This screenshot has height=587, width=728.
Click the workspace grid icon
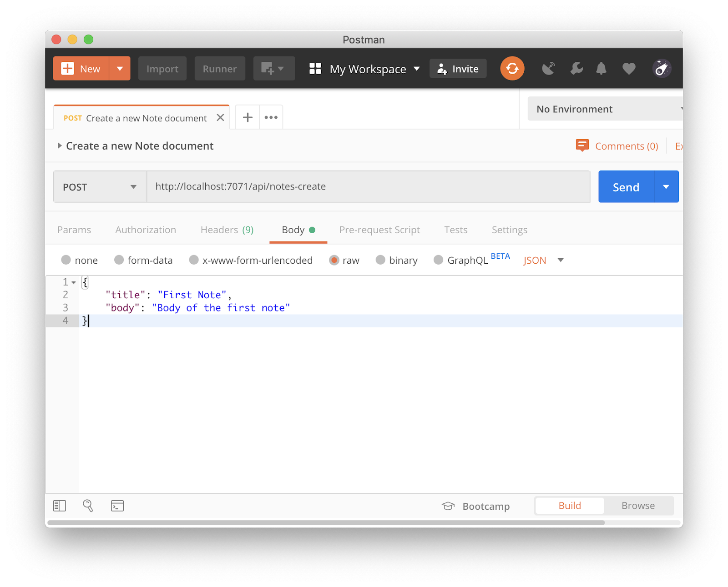(x=315, y=69)
